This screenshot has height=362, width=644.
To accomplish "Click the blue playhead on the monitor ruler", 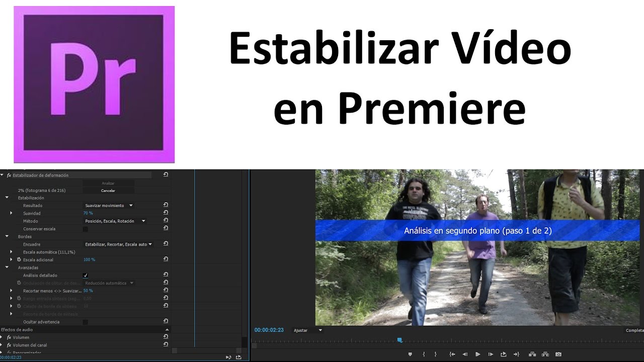I will (400, 340).
